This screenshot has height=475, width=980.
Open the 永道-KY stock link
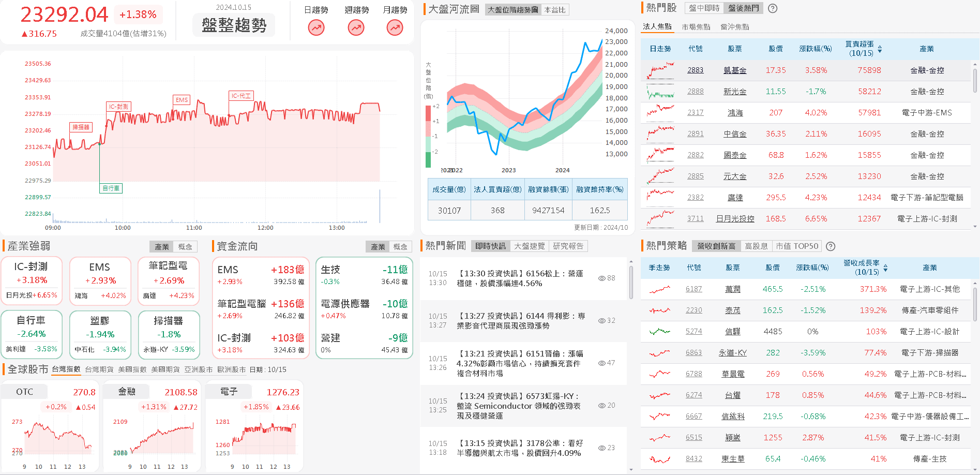pyautogui.click(x=733, y=353)
